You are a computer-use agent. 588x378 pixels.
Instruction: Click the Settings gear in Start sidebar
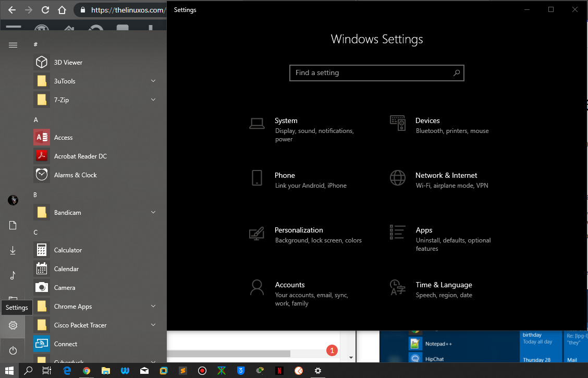13,325
